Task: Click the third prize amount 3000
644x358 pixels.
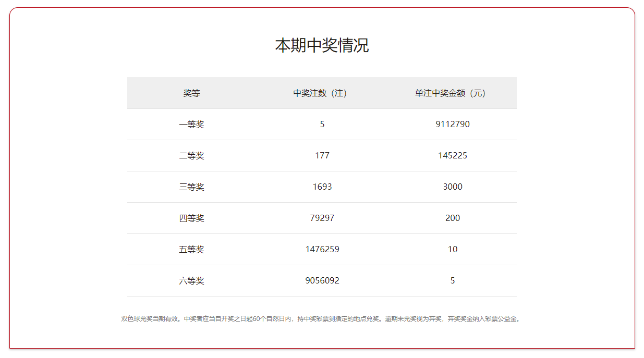Action: (x=452, y=187)
